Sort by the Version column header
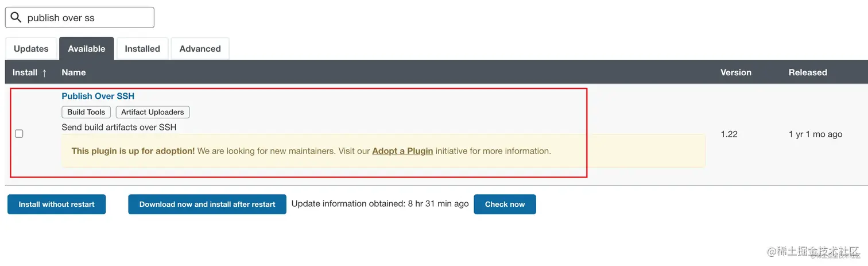This screenshot has width=868, height=266. (735, 72)
